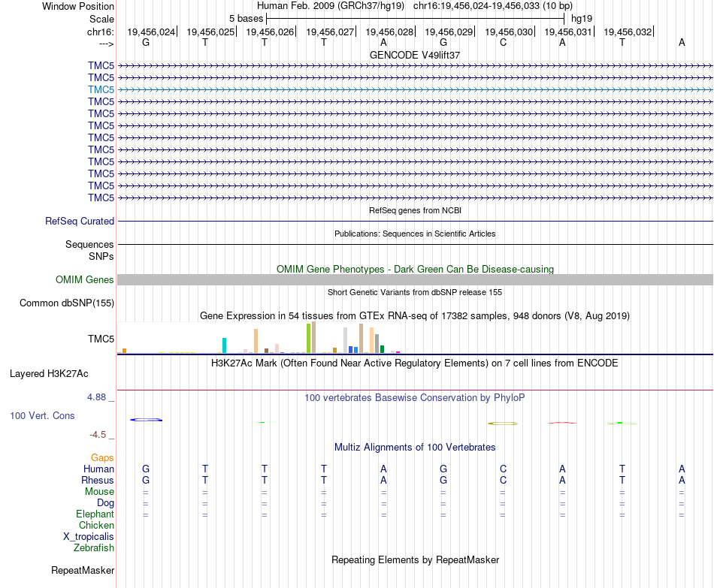Click the GENCODE V49lift37 track title
Viewport: 714px width, 588px height.
pos(415,55)
